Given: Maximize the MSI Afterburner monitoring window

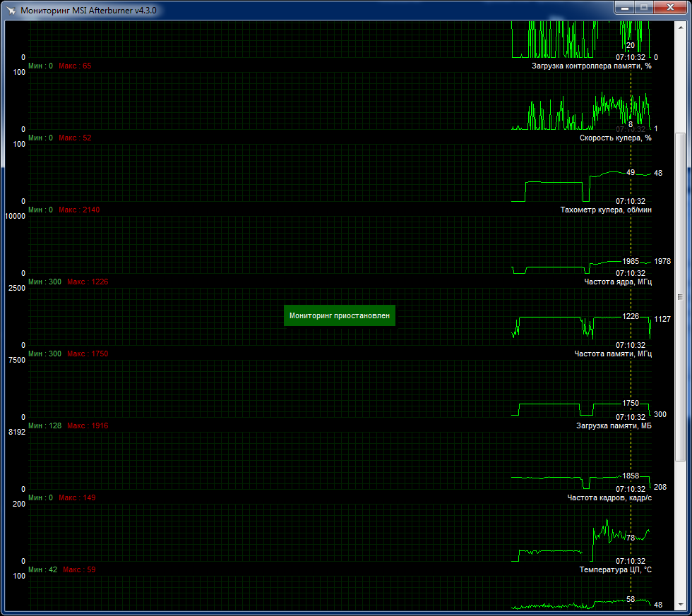Looking at the screenshot, I should (x=644, y=7).
